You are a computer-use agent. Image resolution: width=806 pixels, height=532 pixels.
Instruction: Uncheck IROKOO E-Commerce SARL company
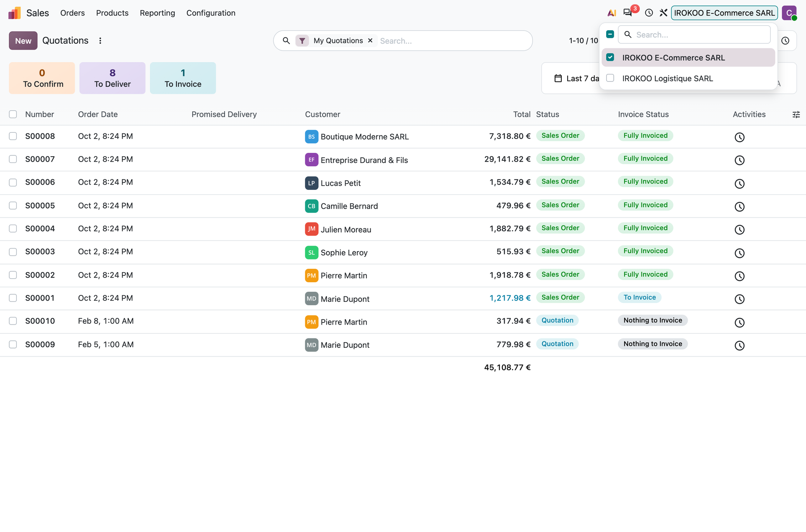pos(610,58)
